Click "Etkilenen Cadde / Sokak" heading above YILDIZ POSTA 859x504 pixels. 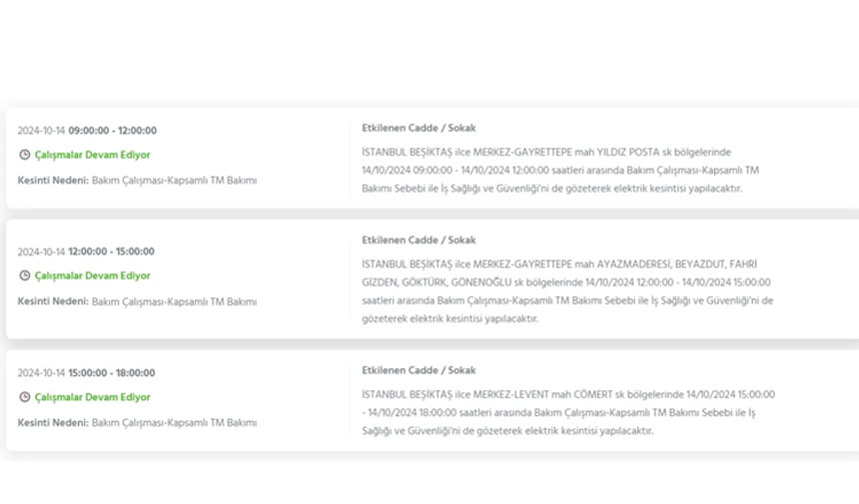coord(419,128)
